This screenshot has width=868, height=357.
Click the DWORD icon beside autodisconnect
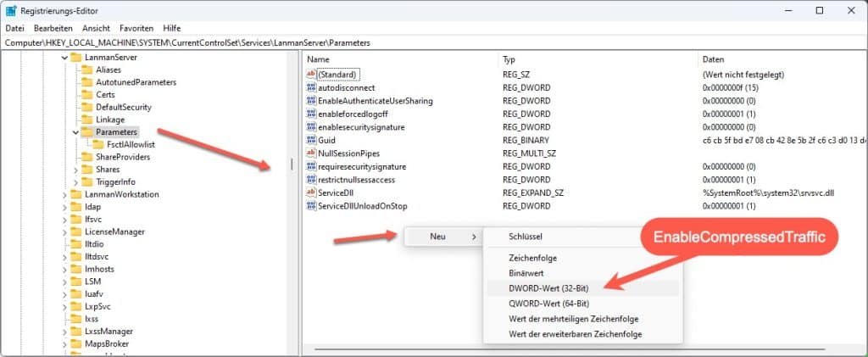(311, 87)
